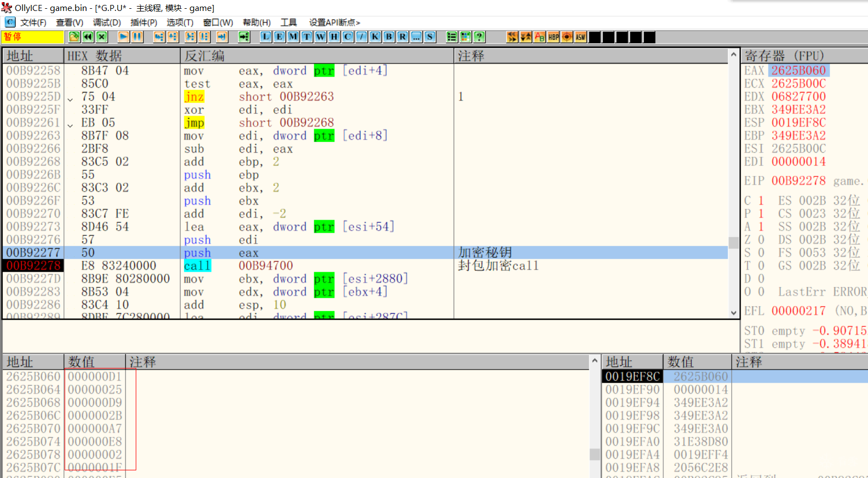Screen dimensions: 868x478
Task: Click the HEX 数据 column header
Action: [x=122, y=56]
